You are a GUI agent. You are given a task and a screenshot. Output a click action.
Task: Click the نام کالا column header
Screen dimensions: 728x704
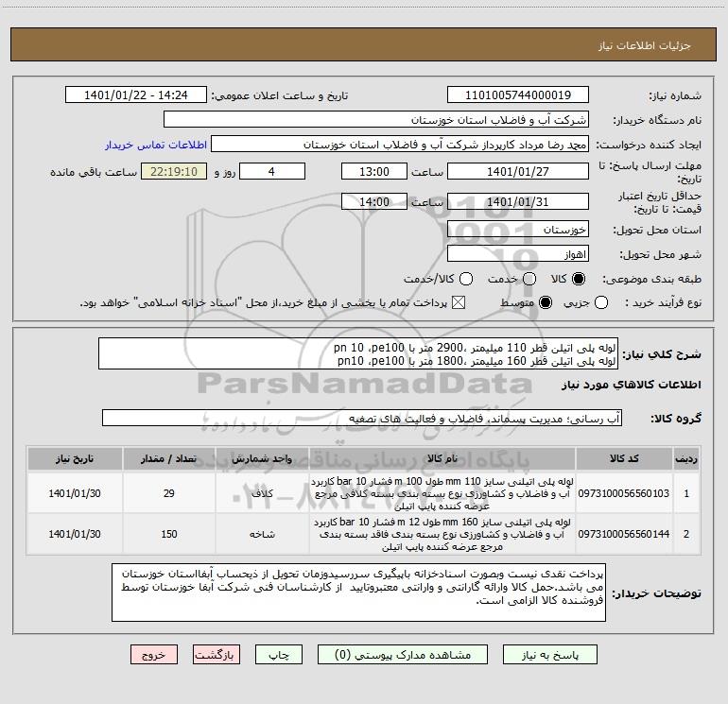pos(442,458)
